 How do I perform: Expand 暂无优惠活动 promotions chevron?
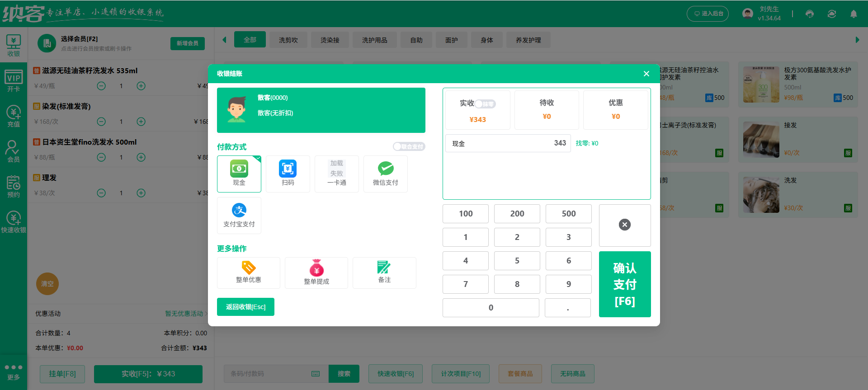[x=206, y=314]
